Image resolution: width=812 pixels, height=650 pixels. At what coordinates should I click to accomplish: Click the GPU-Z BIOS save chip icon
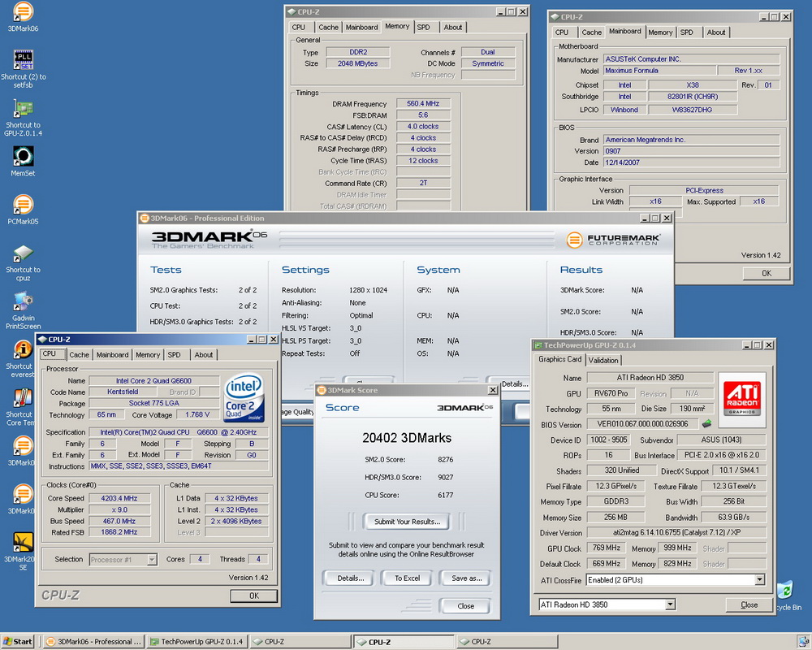(706, 424)
